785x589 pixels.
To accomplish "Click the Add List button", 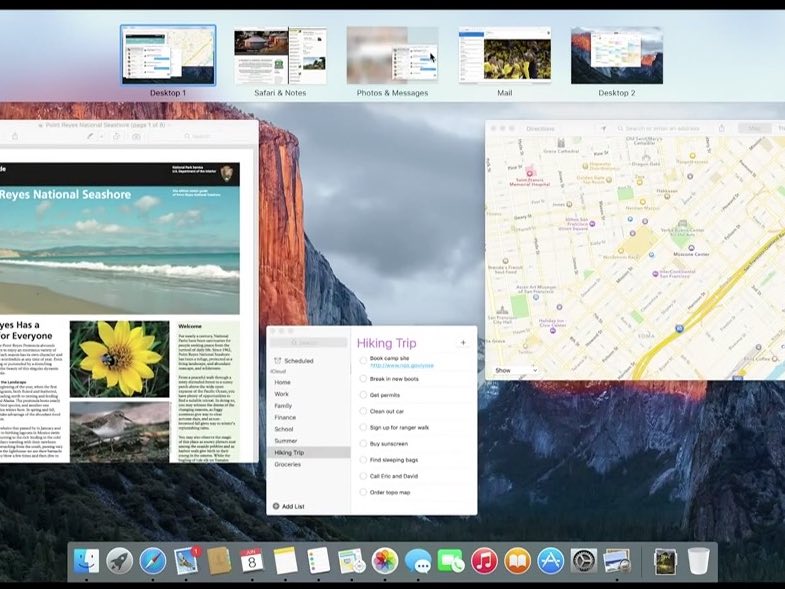I will click(289, 506).
